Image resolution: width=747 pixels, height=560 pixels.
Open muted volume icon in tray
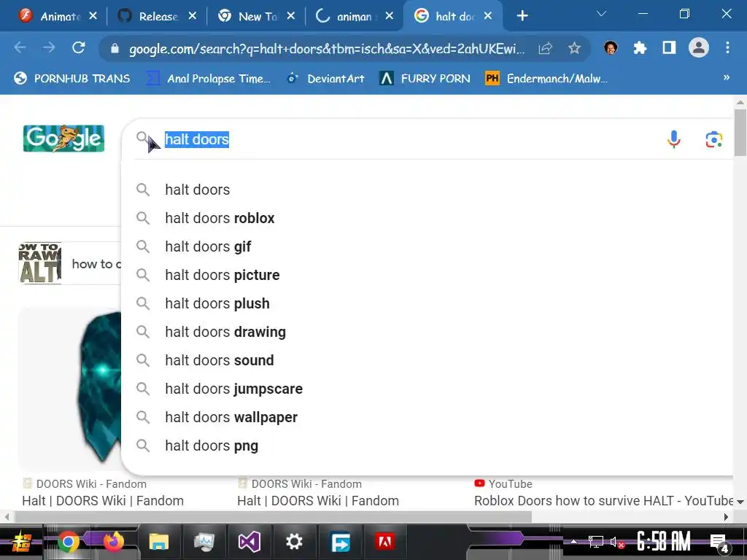coord(617,542)
